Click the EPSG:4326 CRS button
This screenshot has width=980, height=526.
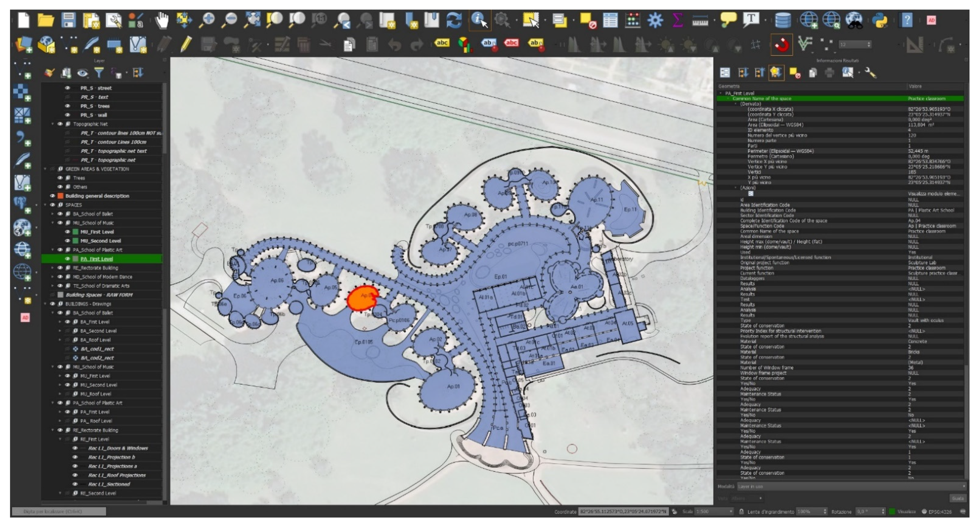[937, 512]
